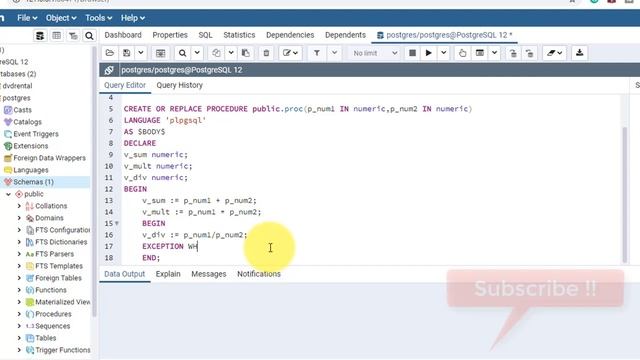Click the Copy icon in toolbar
640x360 pixels.
(x=216, y=53)
